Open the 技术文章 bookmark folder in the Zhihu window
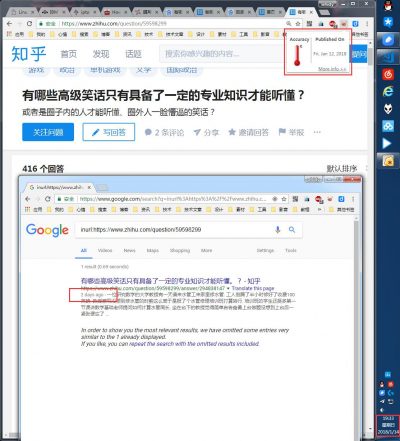 [171, 34]
